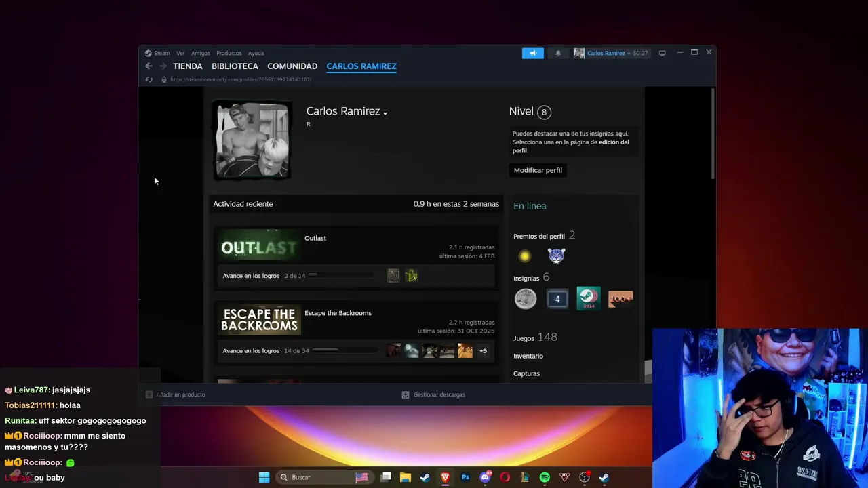Click Escape the Backrooms achievements progress bar

pyautogui.click(x=345, y=350)
